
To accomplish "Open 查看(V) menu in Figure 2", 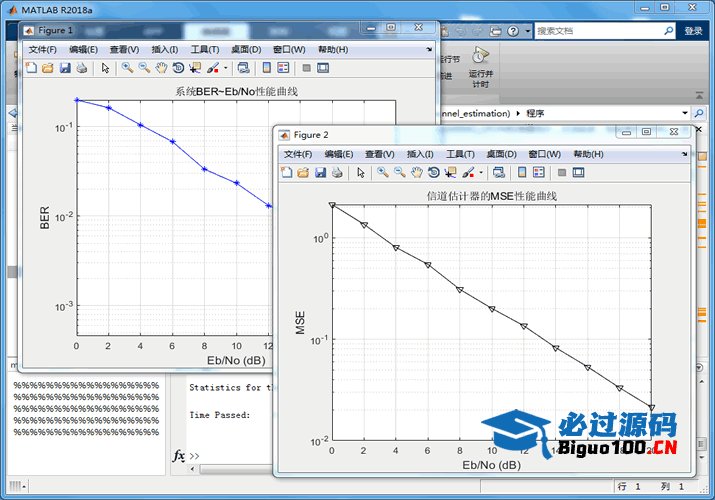I will [x=379, y=154].
